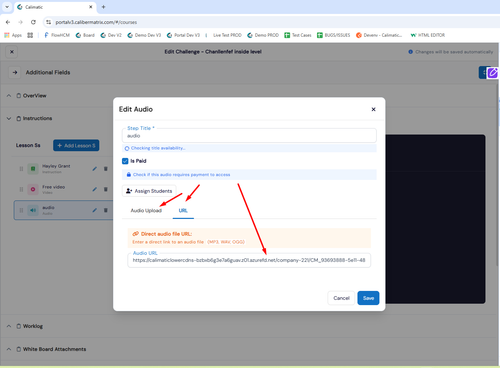Delete the Hayley Grant lesson

pyautogui.click(x=106, y=169)
